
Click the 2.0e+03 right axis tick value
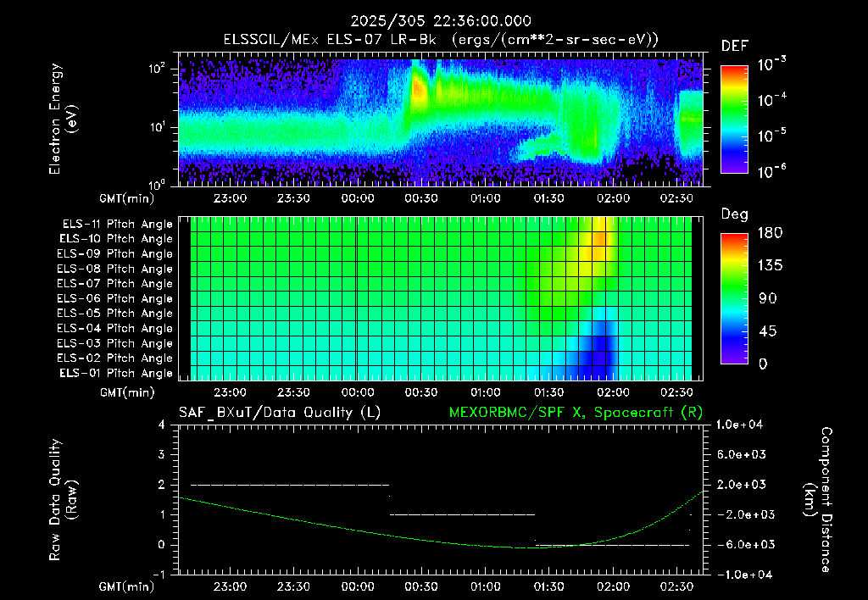click(741, 484)
